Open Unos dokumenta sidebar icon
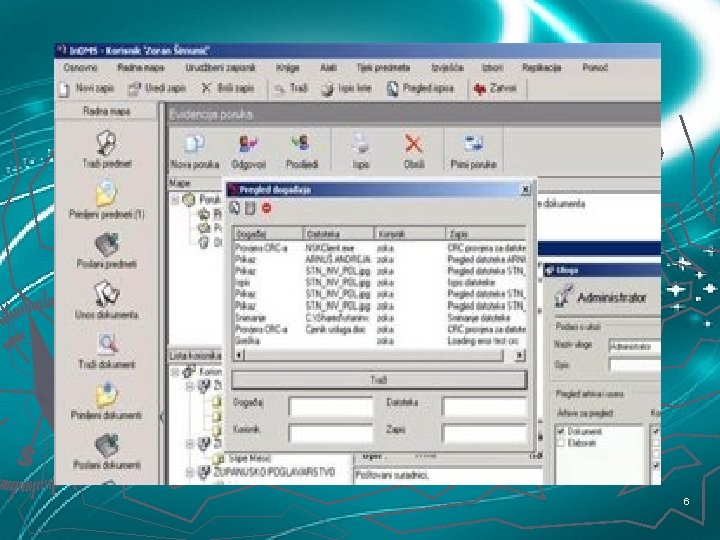The width and height of the screenshot is (720, 540). tap(107, 294)
